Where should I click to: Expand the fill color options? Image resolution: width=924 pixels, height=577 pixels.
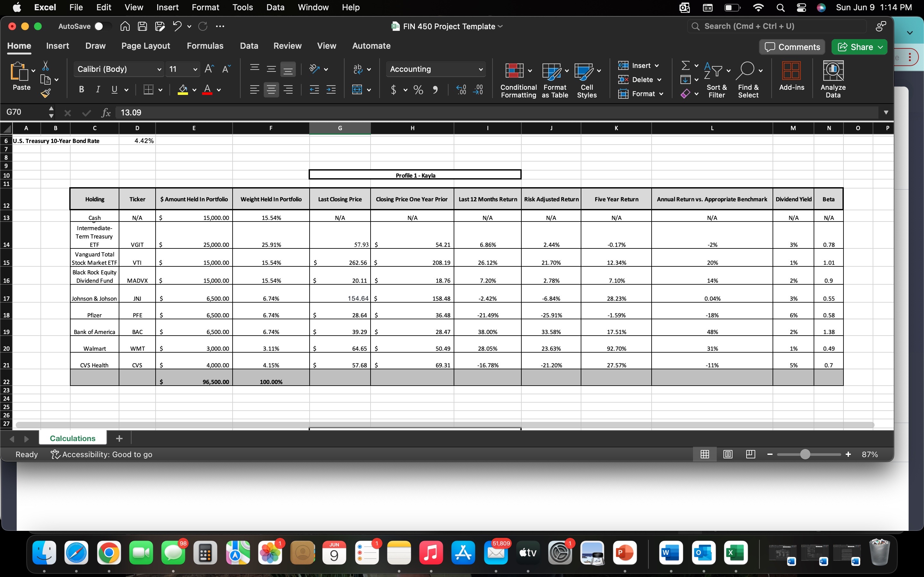194,90
